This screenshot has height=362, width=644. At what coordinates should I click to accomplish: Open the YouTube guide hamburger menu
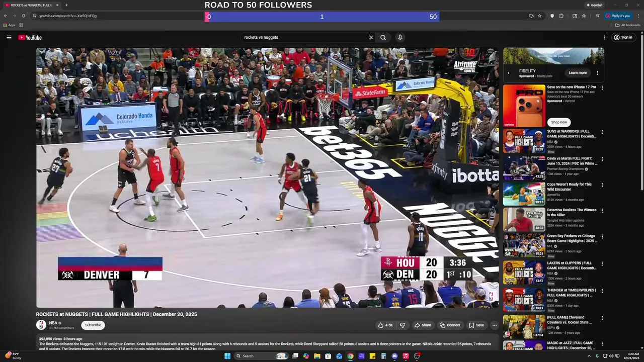click(x=9, y=37)
